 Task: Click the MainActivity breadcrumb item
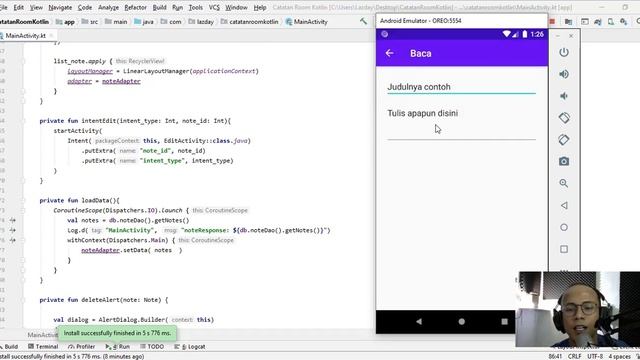[307, 22]
